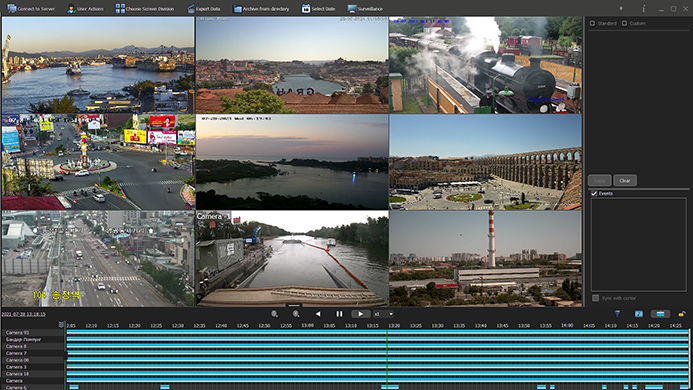This screenshot has height=390, width=693.
Task: Click the info icon in the title bar
Action: 644,8
